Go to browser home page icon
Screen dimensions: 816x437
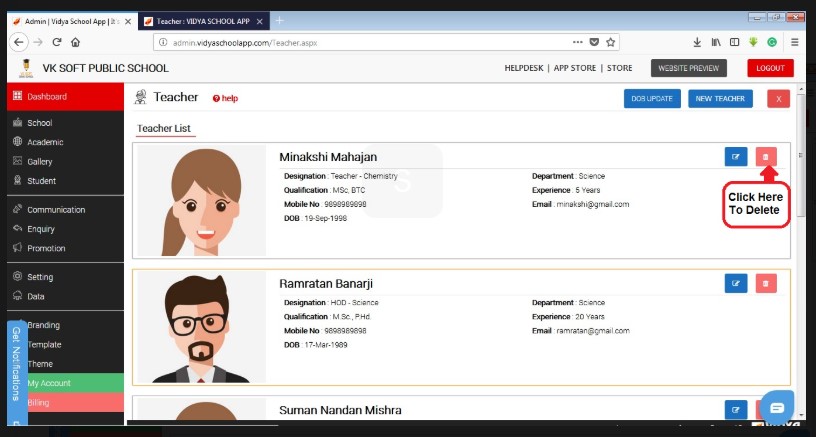coord(75,42)
